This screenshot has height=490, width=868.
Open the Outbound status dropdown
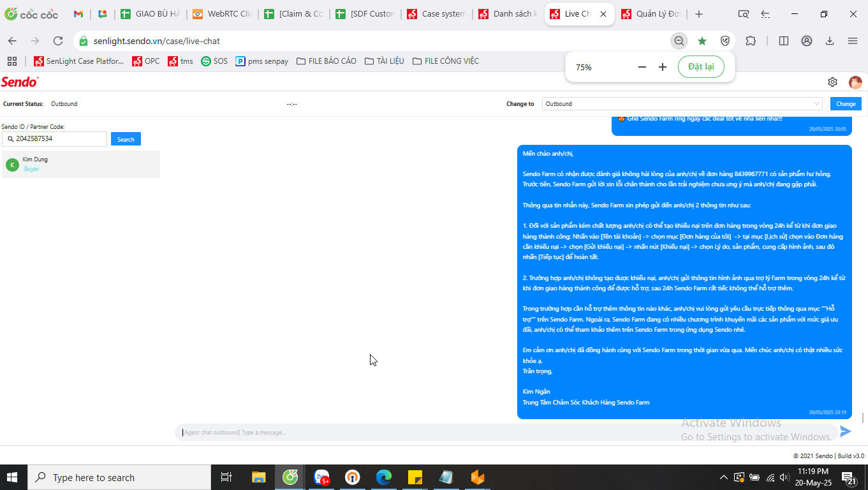[682, 103]
